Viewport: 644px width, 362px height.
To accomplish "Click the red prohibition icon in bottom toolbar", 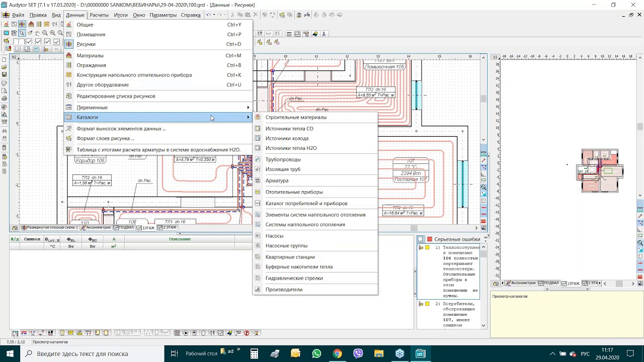I will tap(247, 333).
